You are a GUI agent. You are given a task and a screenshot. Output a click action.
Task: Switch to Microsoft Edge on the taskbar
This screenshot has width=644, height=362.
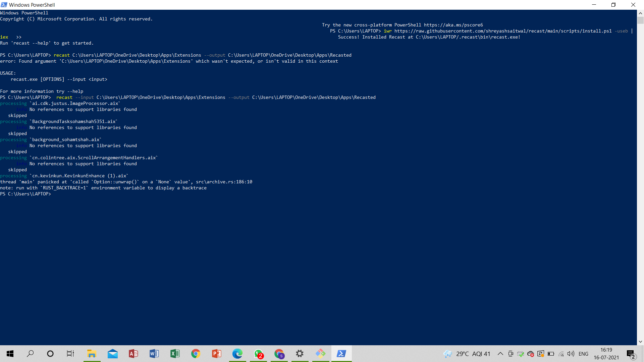237,354
